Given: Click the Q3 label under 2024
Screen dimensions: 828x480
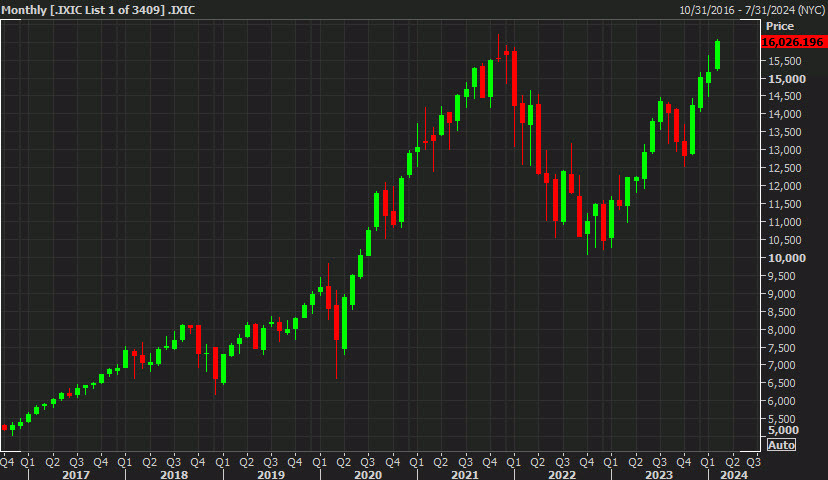Looking at the screenshot, I should 754,462.
